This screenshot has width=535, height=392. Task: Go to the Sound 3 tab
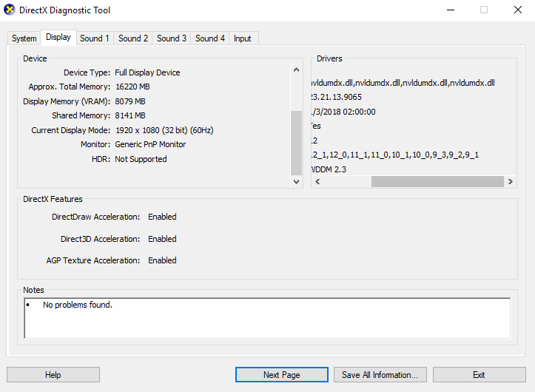point(171,38)
